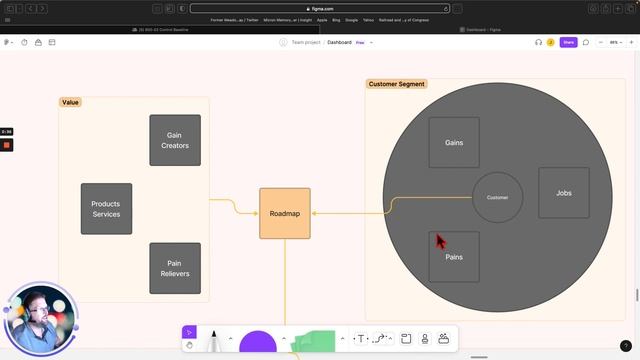The height and width of the screenshot is (360, 640).
Task: Select the Pains box
Action: coord(454,257)
